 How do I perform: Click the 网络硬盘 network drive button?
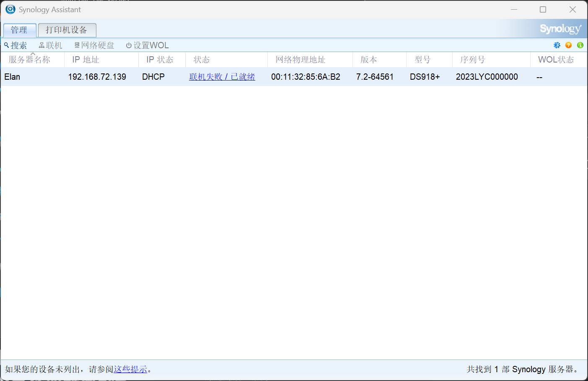[94, 45]
